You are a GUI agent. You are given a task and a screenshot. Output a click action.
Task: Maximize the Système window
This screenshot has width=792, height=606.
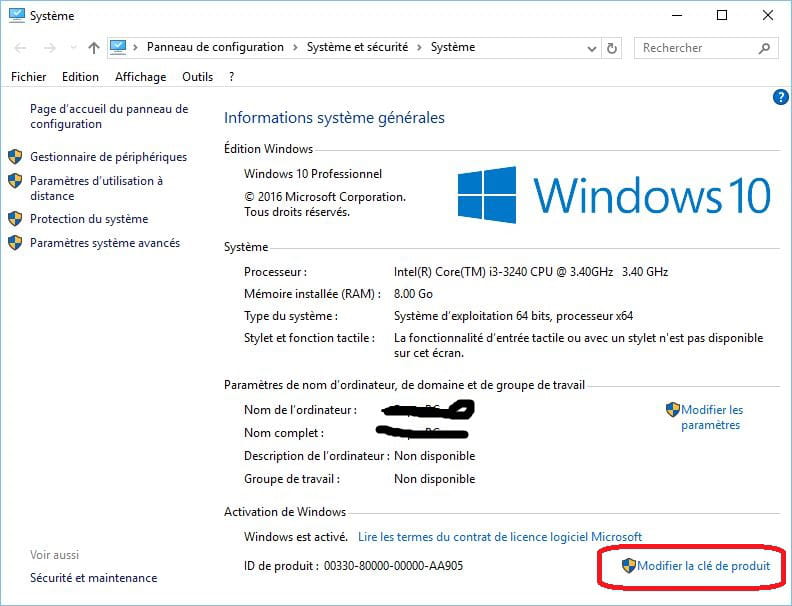(722, 15)
